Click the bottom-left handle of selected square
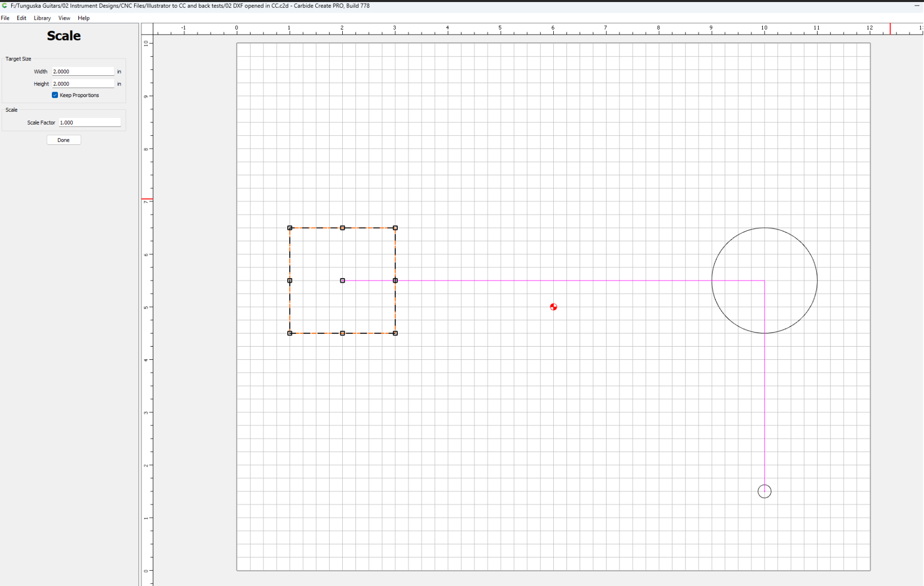The width and height of the screenshot is (924, 586). 290,333
